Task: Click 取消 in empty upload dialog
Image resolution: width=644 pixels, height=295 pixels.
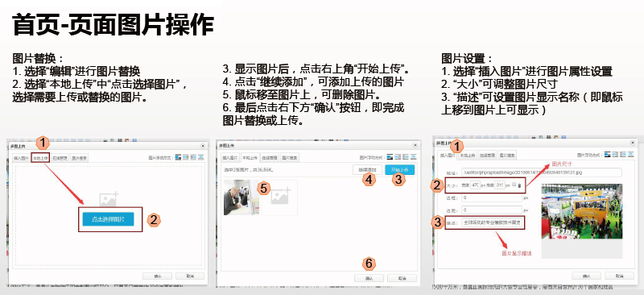Action: coord(190,276)
